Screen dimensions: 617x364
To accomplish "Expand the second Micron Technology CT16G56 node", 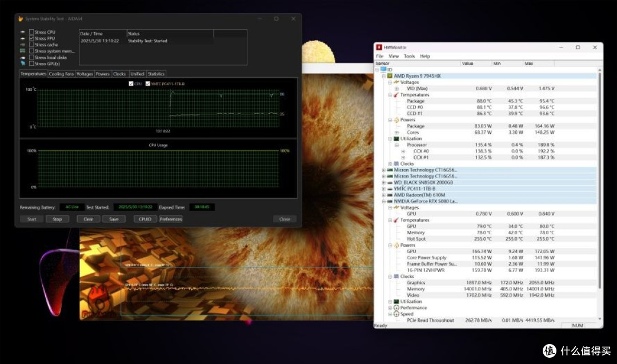I will [x=384, y=177].
